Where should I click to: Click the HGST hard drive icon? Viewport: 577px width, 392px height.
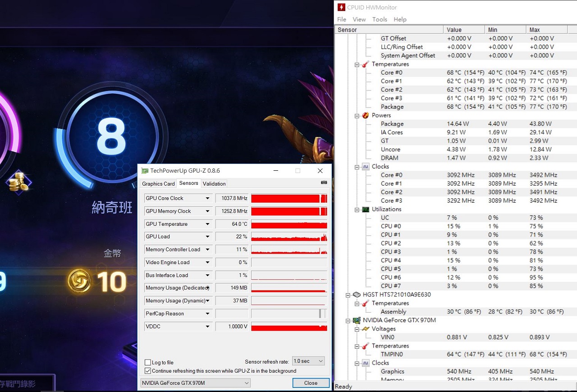[x=357, y=295]
